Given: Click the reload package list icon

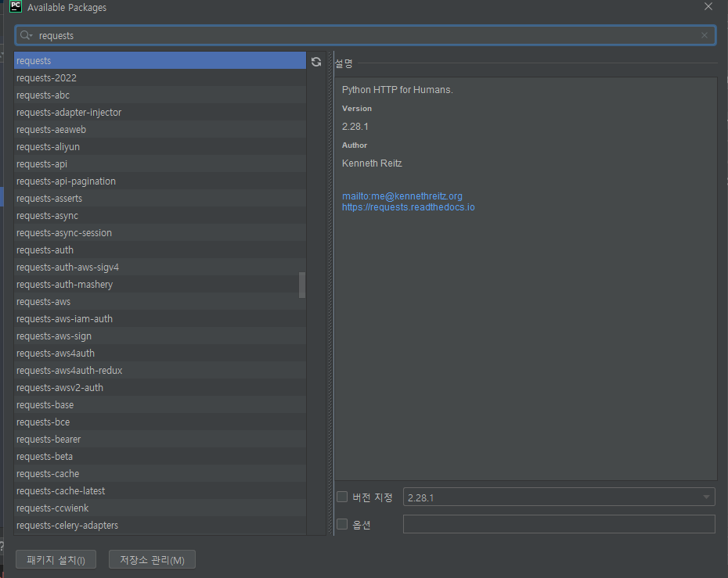Looking at the screenshot, I should point(316,62).
